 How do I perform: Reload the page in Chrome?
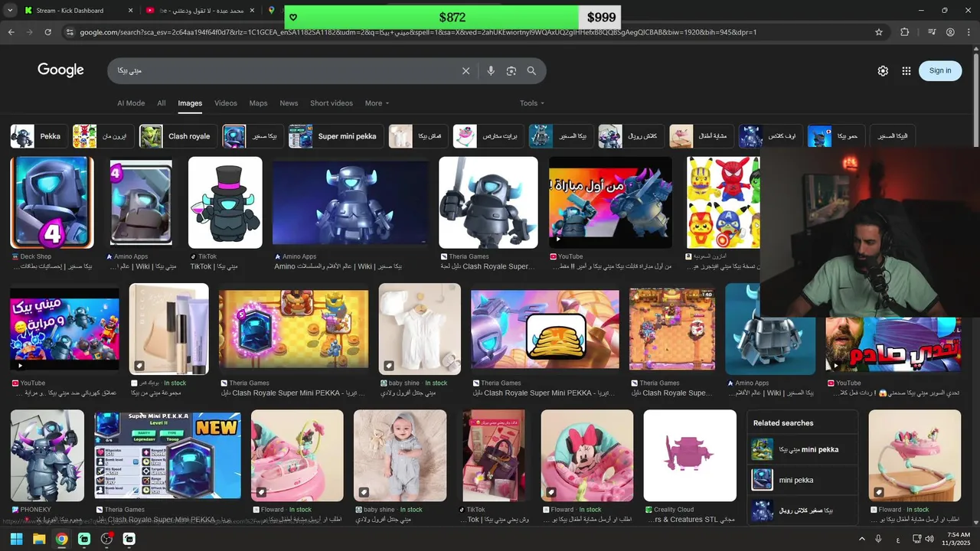pyautogui.click(x=47, y=32)
